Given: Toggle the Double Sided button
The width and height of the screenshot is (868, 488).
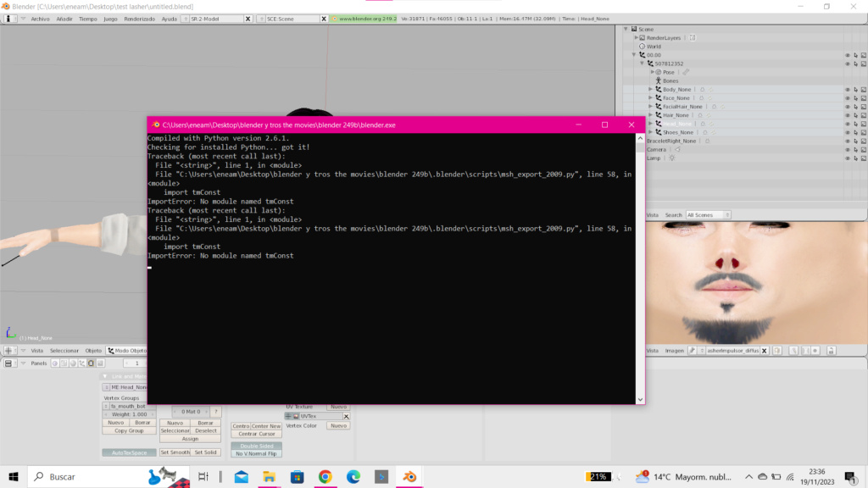Looking at the screenshot, I should tap(256, 446).
